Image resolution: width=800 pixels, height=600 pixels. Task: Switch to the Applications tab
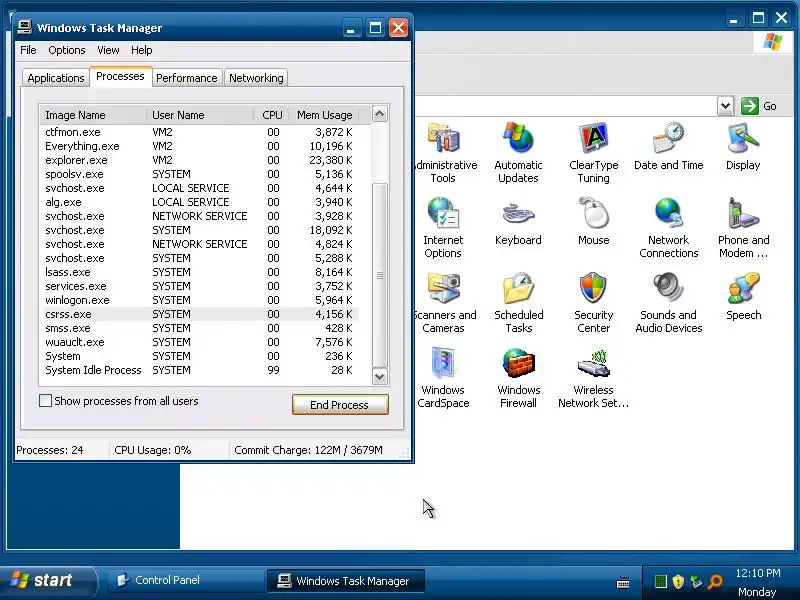(x=56, y=78)
